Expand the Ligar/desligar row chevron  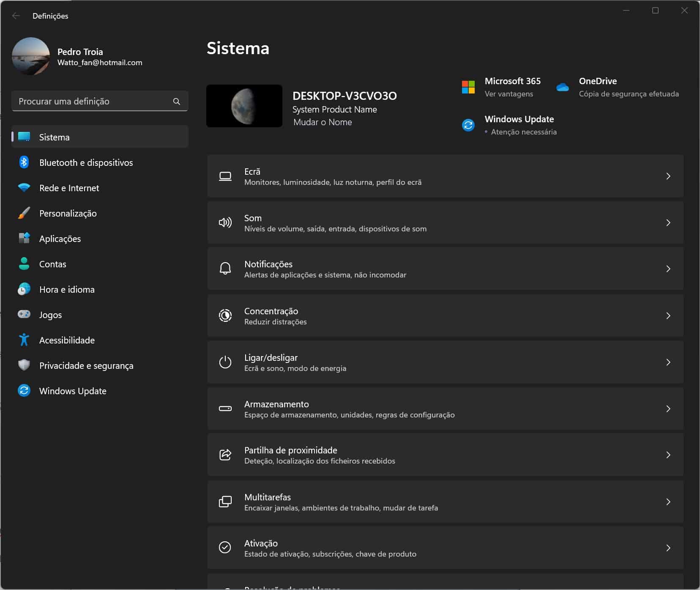click(x=668, y=362)
